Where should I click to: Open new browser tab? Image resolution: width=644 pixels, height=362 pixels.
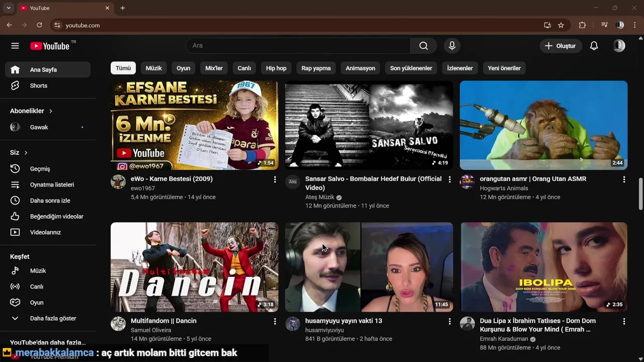(x=123, y=8)
